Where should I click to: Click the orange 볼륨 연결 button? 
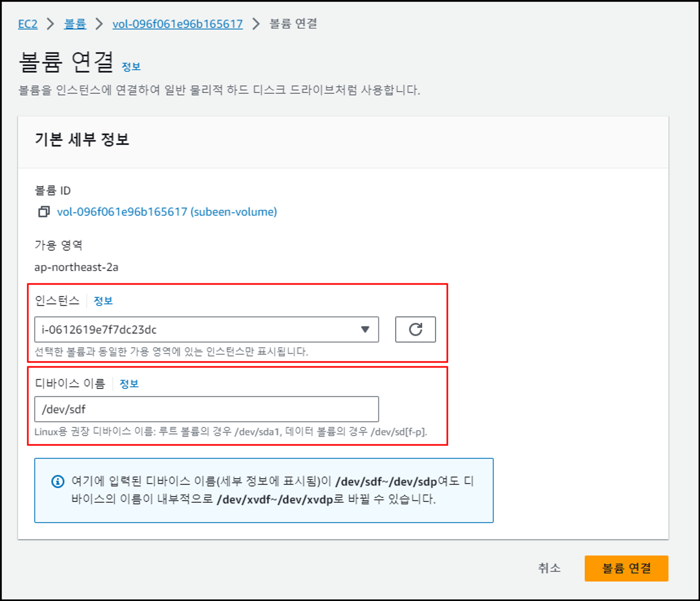point(626,568)
